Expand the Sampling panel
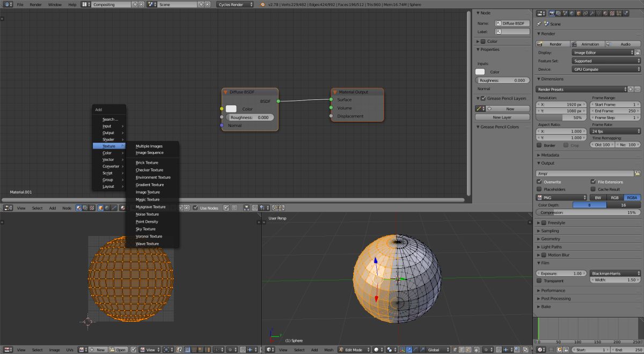This screenshot has width=644, height=354. tap(550, 231)
